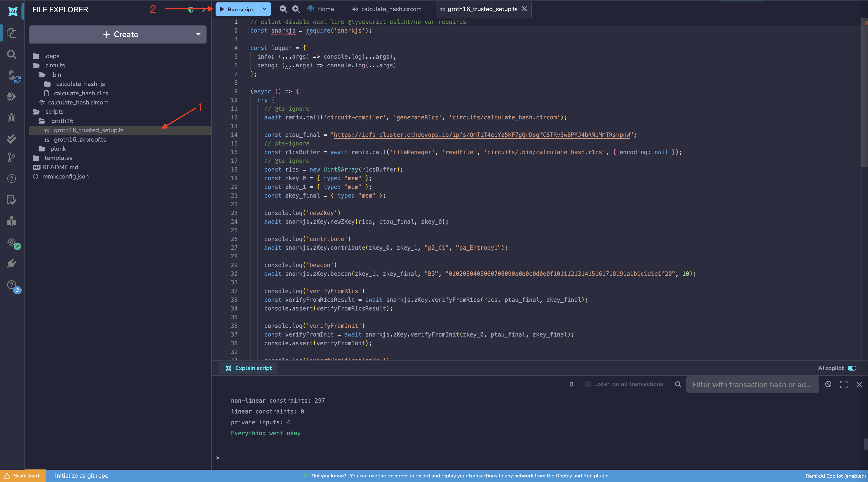Toggle the AI copilot switch
868x482 pixels.
coord(852,368)
